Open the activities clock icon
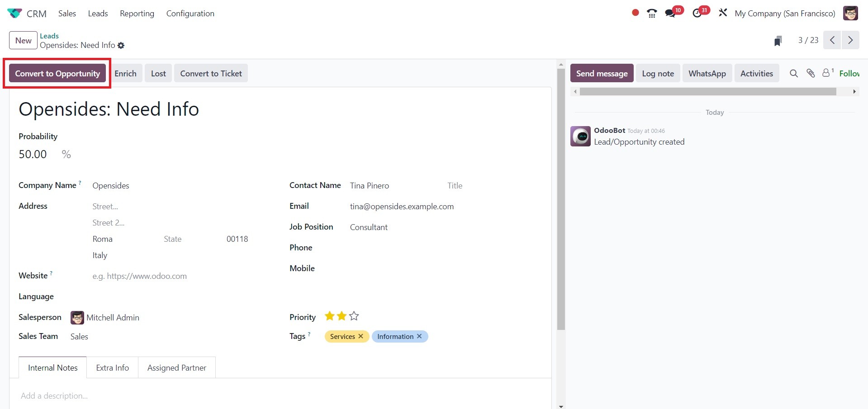Image resolution: width=868 pixels, height=409 pixels. (697, 14)
